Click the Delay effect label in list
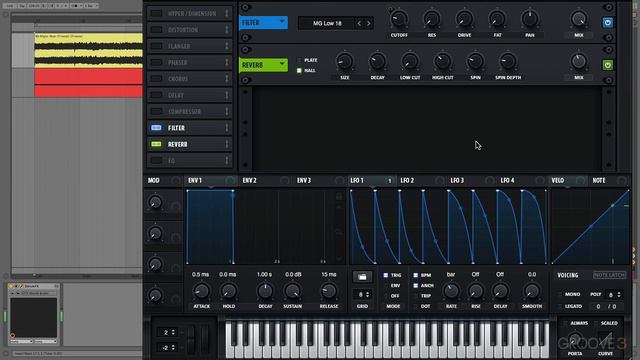 [176, 95]
